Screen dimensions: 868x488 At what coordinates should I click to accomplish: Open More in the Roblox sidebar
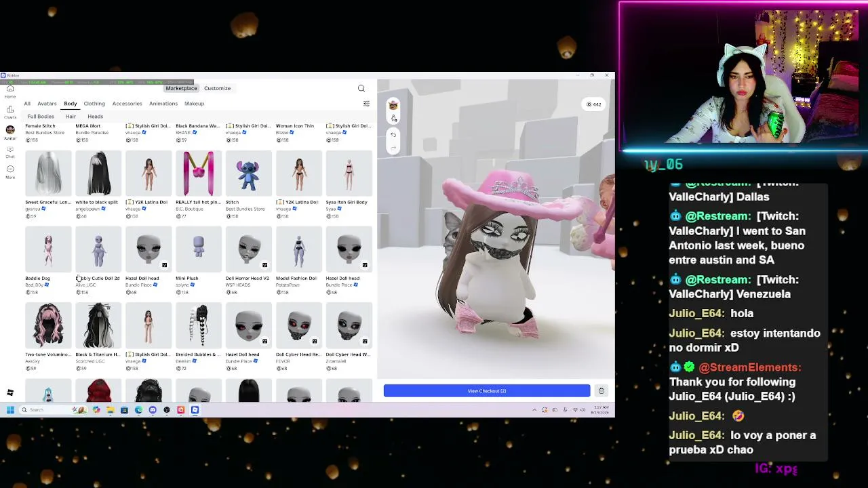click(10, 171)
